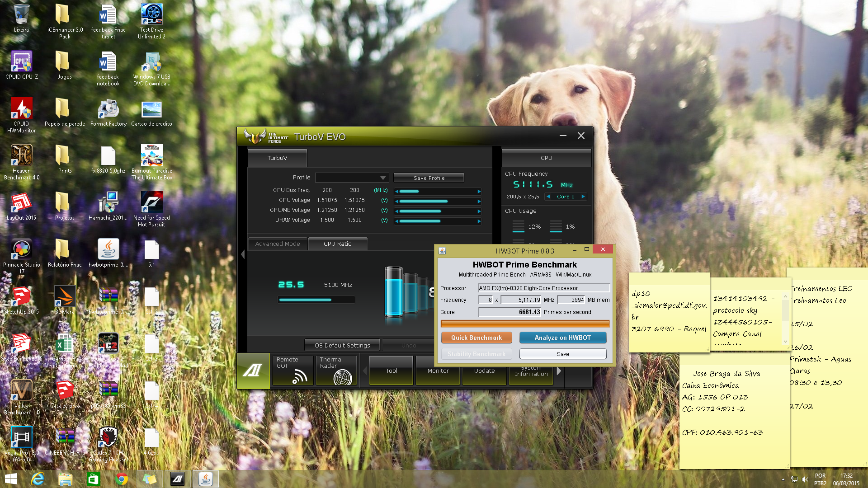Adjust the CPU/NB Voltage slider

(x=438, y=211)
